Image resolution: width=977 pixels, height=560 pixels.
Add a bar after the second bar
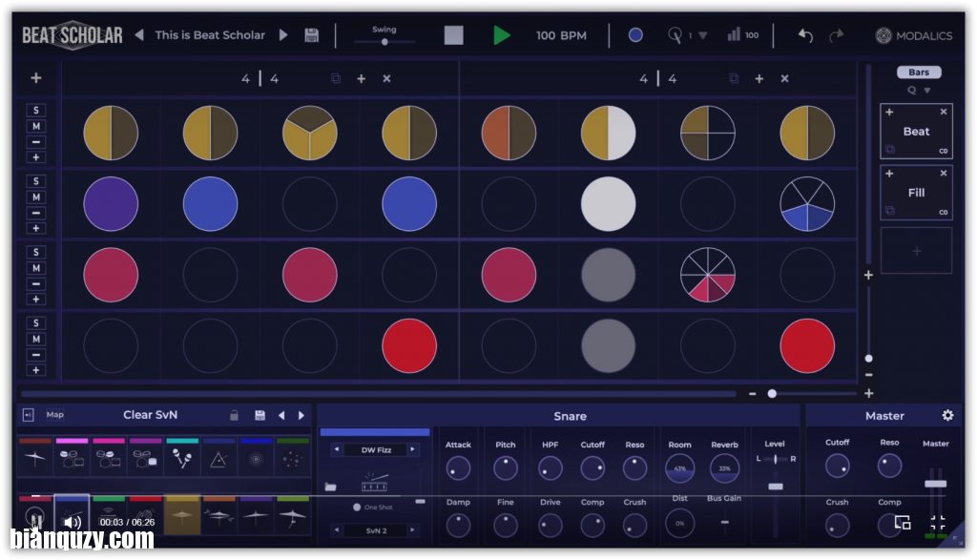click(759, 78)
